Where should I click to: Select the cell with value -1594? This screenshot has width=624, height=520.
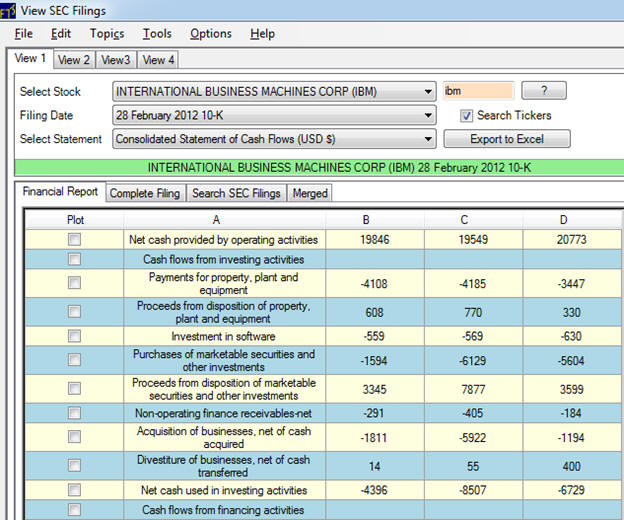[x=374, y=361]
